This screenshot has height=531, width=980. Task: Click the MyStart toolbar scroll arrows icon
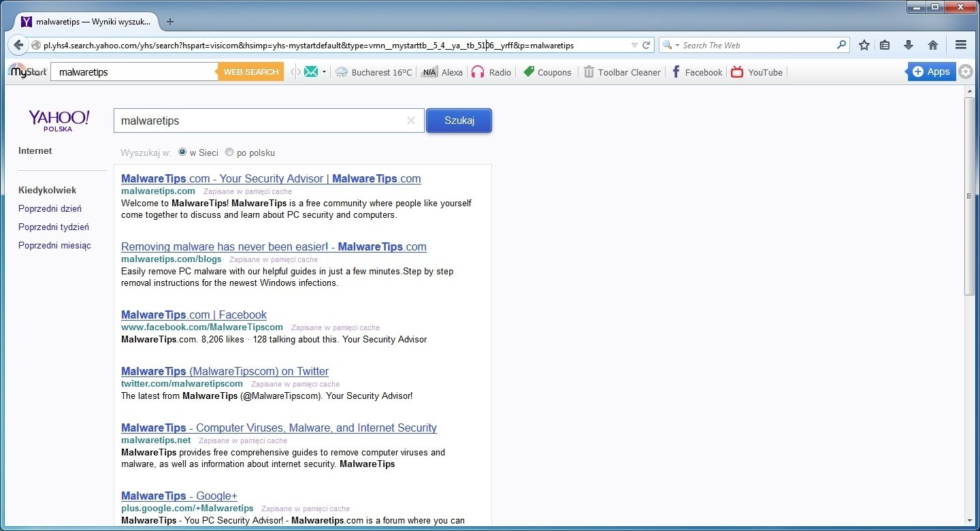295,71
